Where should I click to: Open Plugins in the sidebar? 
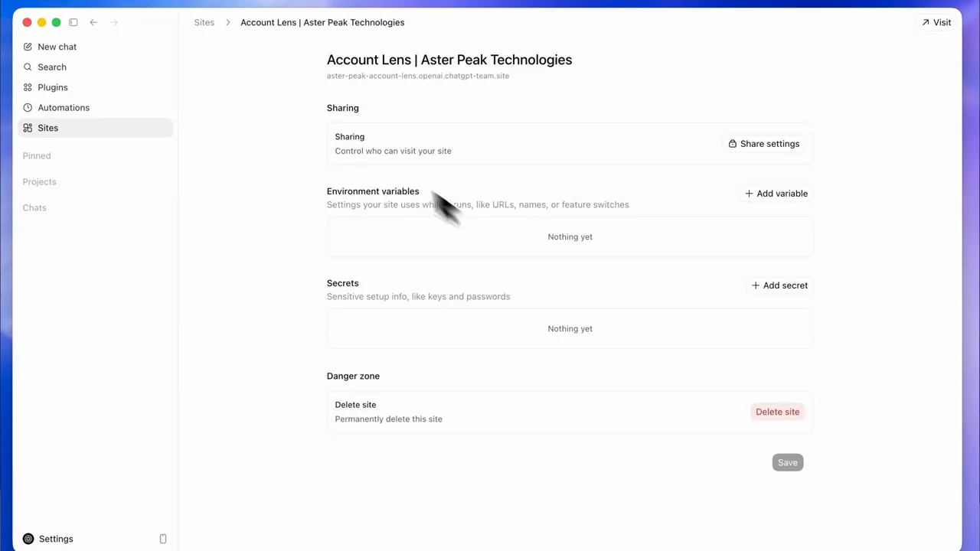click(53, 87)
